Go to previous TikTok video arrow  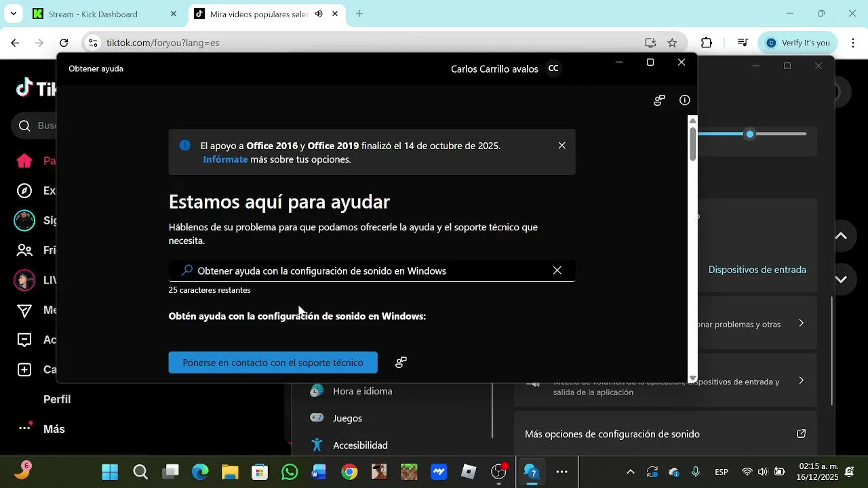[x=841, y=236]
